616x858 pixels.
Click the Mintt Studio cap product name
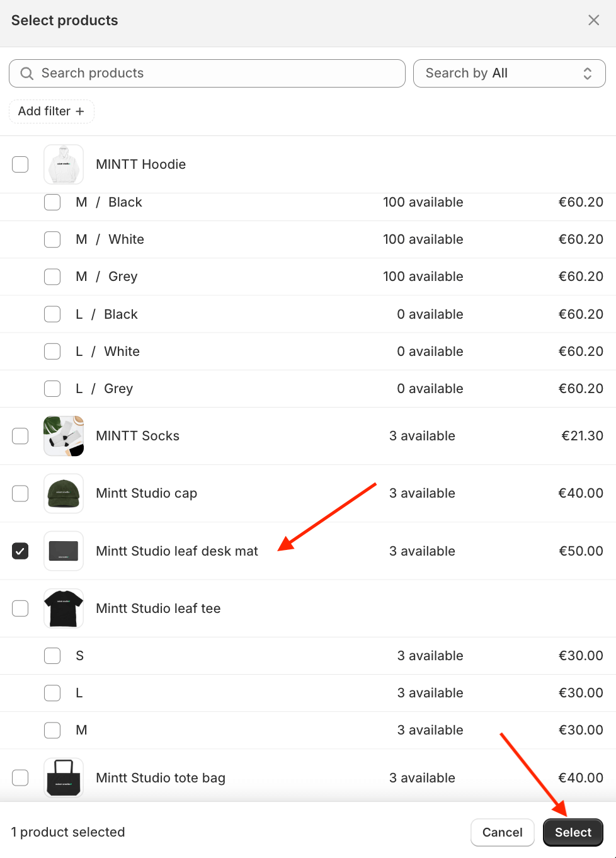point(146,493)
